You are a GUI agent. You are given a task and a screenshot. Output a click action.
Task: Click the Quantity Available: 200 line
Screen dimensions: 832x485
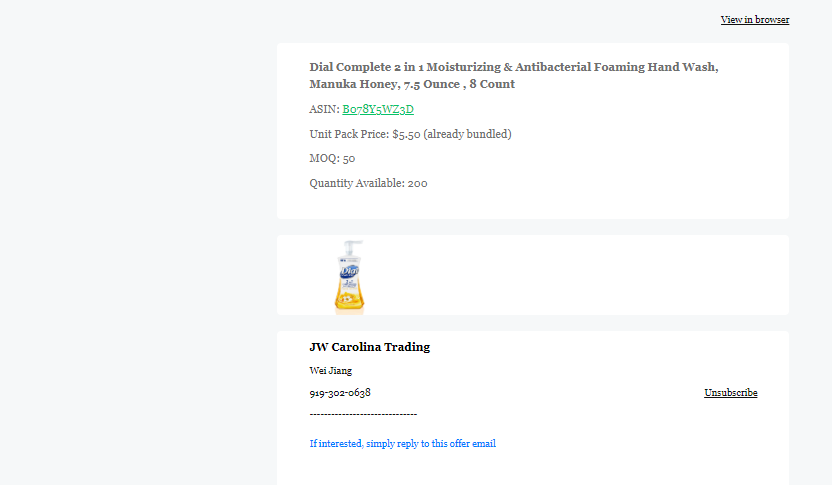click(x=368, y=183)
